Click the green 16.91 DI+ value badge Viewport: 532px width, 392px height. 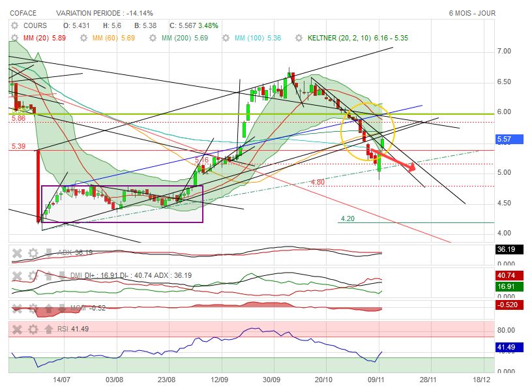pyautogui.click(x=509, y=286)
